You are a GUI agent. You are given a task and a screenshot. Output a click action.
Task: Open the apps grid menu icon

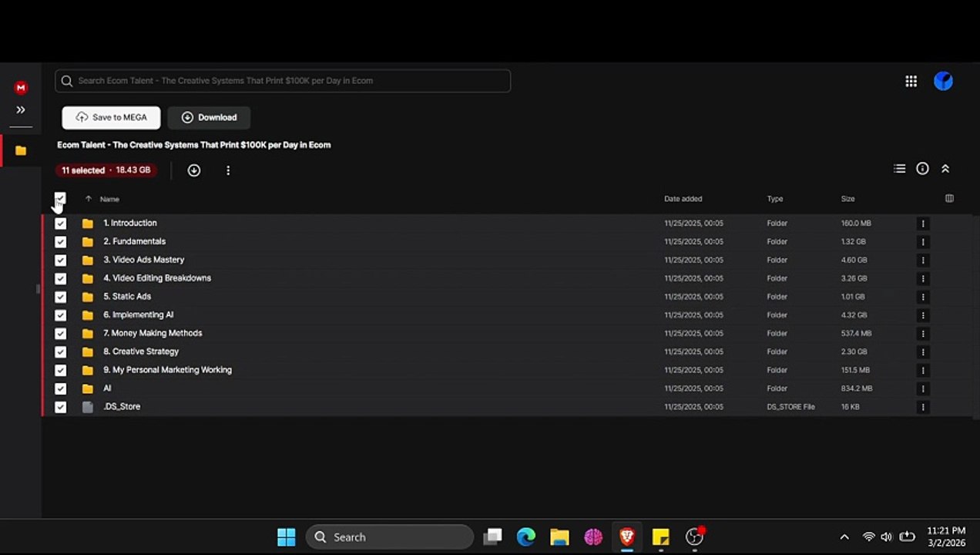click(911, 81)
